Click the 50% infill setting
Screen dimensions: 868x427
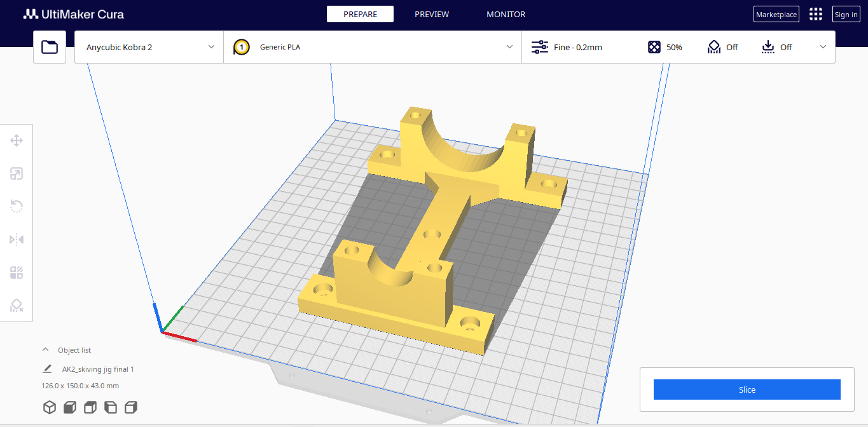point(665,47)
